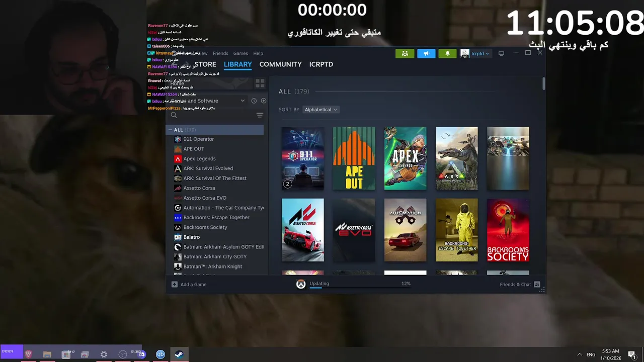This screenshot has width=644, height=362.
Task: Click the Steam icon on the taskbar
Action: [179, 354]
